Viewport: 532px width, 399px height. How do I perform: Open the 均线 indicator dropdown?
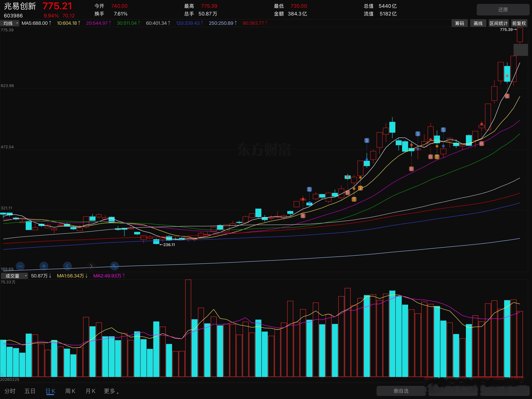click(x=10, y=23)
